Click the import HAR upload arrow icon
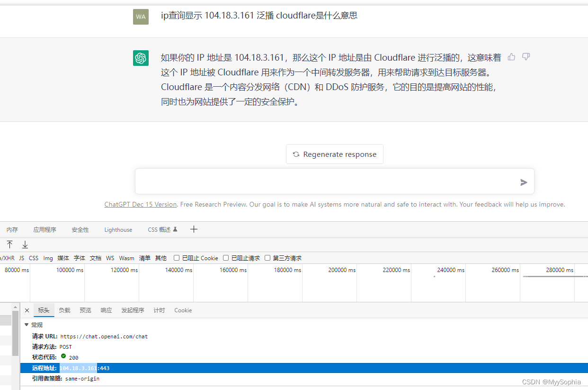The width and height of the screenshot is (588, 390). point(9,245)
